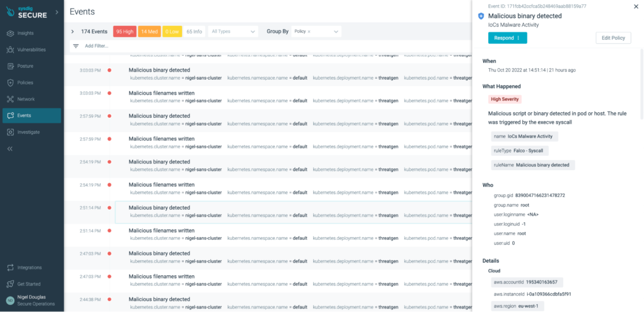The image size is (644, 312).
Task: Open the Posture section
Action: point(31,66)
